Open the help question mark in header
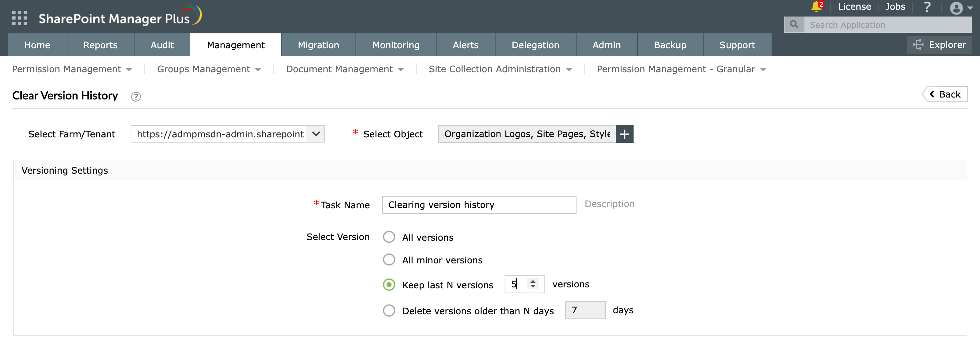 tap(927, 7)
